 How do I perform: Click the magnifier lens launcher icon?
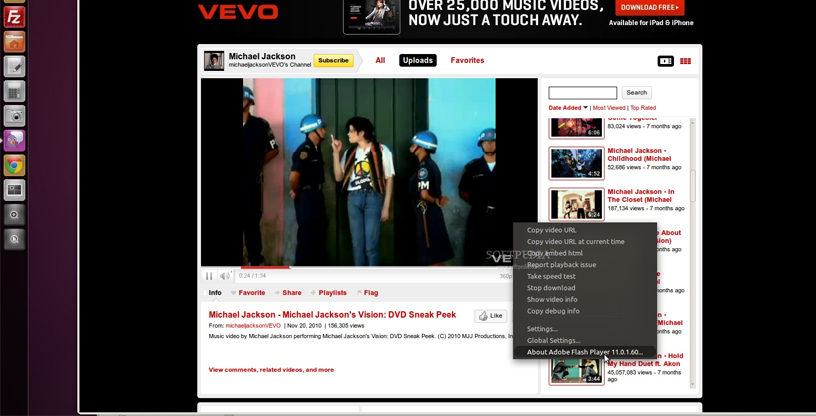click(x=15, y=215)
